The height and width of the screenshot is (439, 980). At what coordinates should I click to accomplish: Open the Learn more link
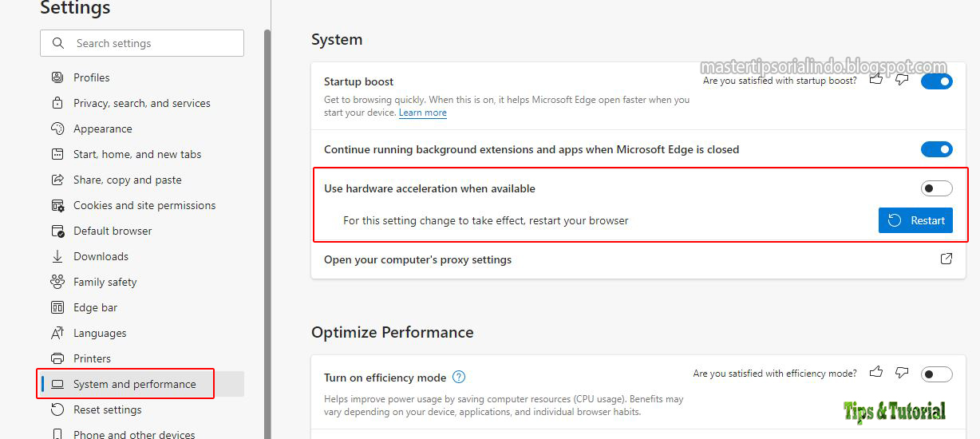tap(423, 113)
